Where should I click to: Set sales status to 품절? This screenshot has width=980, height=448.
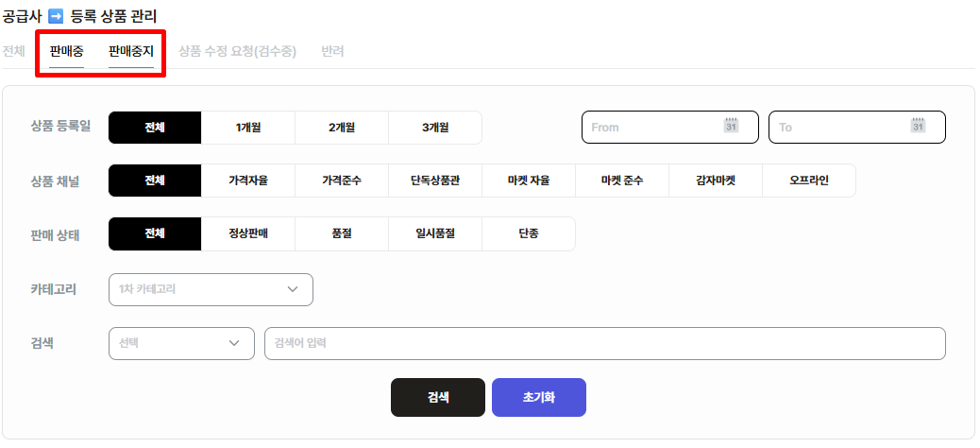pyautogui.click(x=342, y=234)
